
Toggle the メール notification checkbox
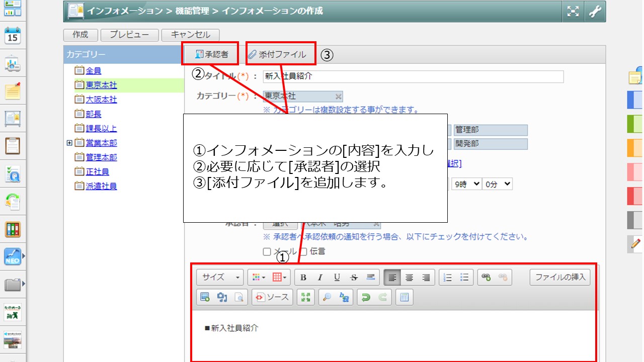pyautogui.click(x=267, y=251)
